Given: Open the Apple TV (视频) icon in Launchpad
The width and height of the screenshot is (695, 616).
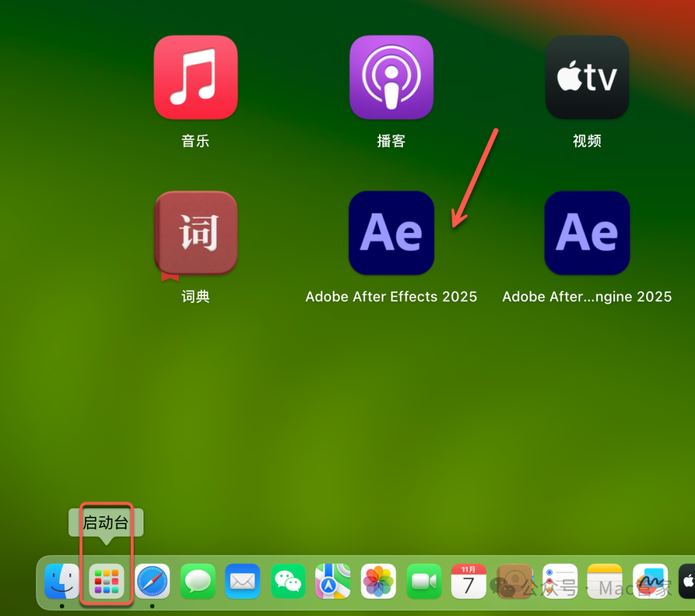Looking at the screenshot, I should (587, 77).
